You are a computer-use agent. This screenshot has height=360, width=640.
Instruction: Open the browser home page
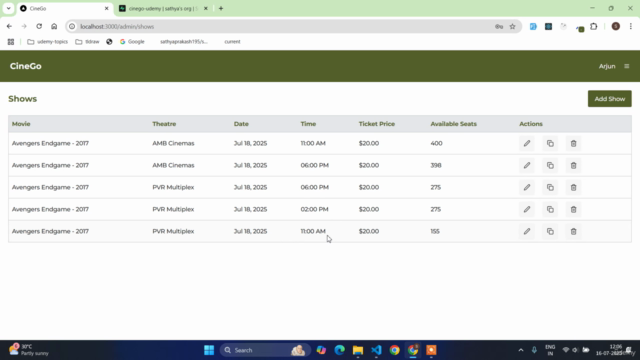click(x=54, y=27)
